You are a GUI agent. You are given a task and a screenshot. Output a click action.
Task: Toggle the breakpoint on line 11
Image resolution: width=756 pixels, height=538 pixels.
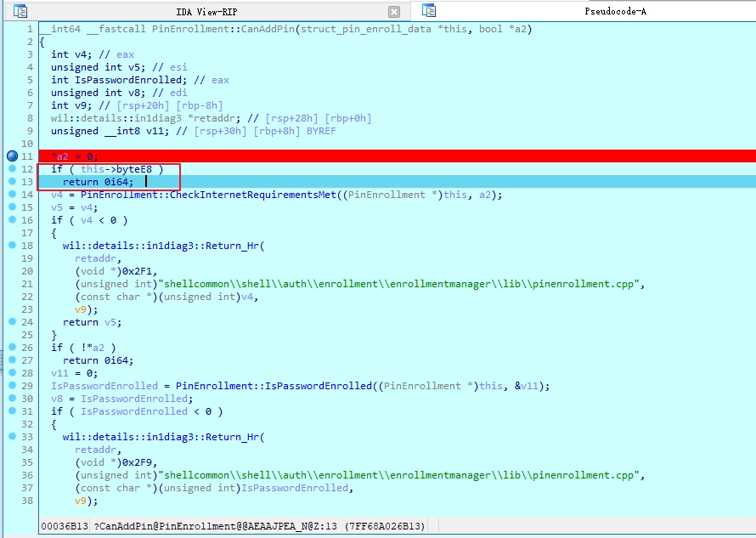click(x=12, y=156)
